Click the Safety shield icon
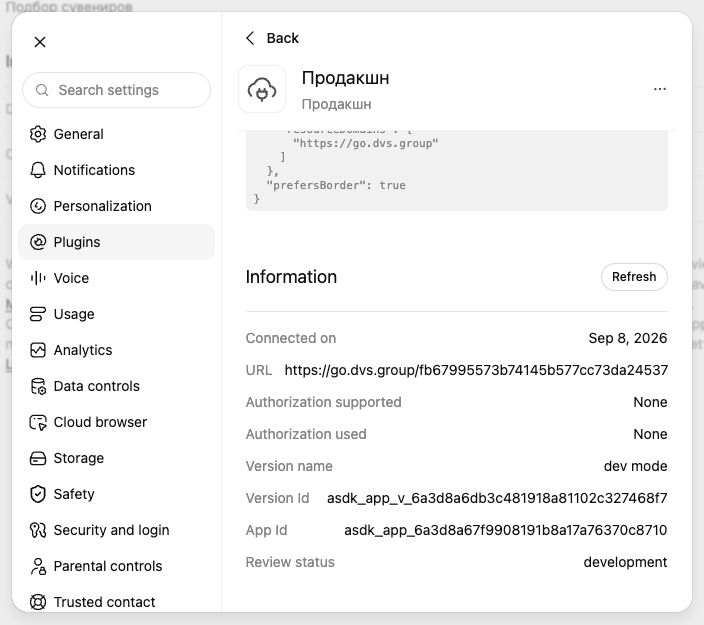704x625 pixels. 38,494
